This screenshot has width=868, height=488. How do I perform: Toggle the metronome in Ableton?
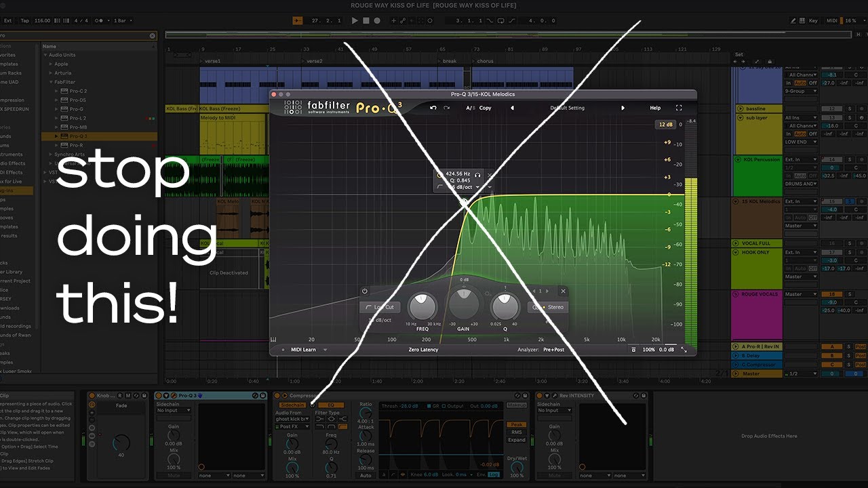click(100, 20)
